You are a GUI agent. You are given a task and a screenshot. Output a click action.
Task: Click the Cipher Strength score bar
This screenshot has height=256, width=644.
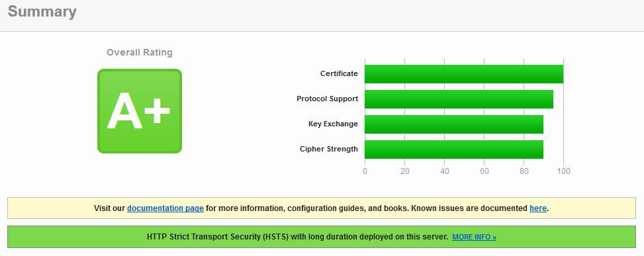(454, 149)
